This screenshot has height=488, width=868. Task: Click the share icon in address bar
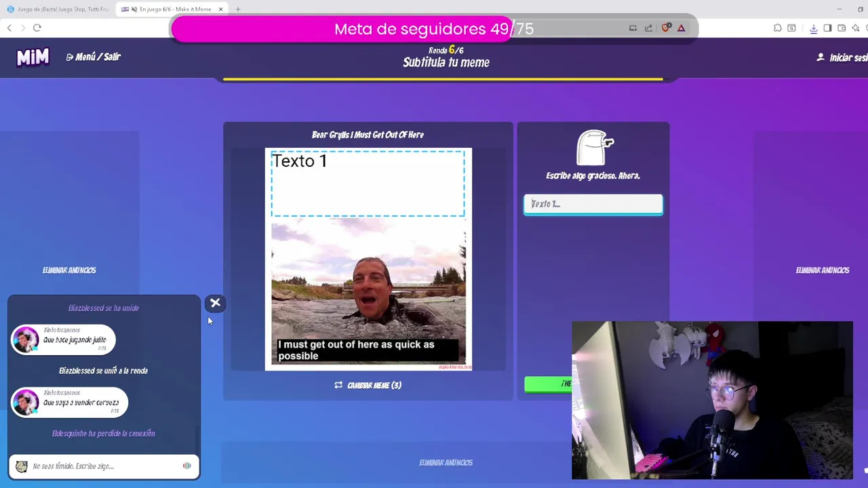pos(648,28)
